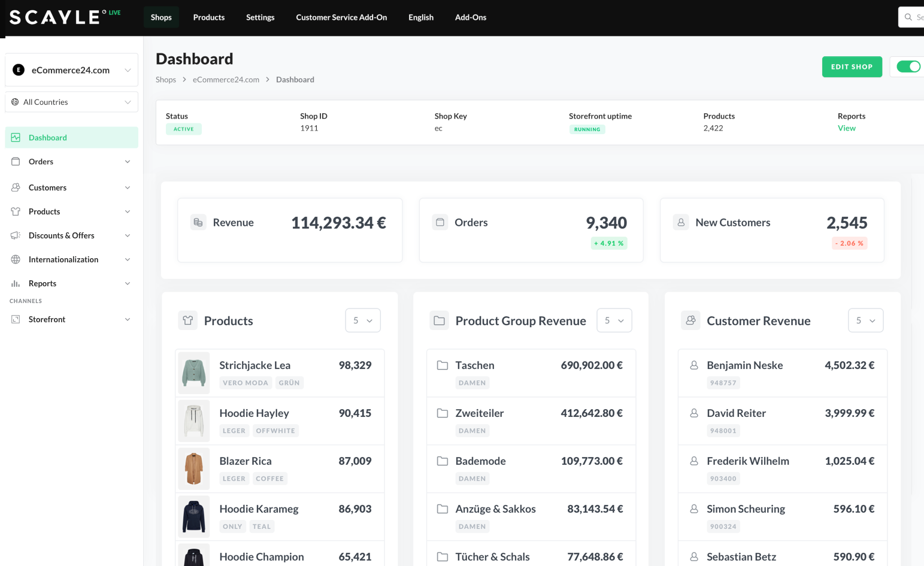Open the Customer Service Add-On menu
The height and width of the screenshot is (566, 924).
(341, 17)
